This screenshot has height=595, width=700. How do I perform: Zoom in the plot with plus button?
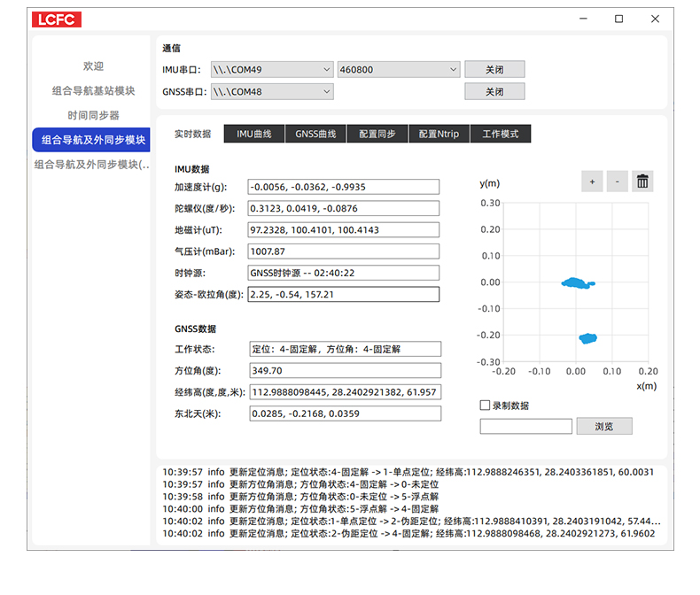pos(591,182)
